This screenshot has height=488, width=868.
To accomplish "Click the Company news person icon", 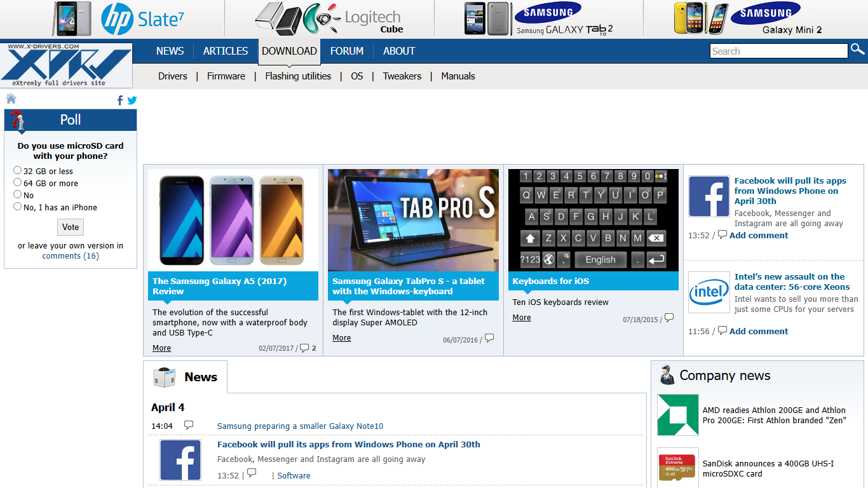I will click(x=667, y=375).
